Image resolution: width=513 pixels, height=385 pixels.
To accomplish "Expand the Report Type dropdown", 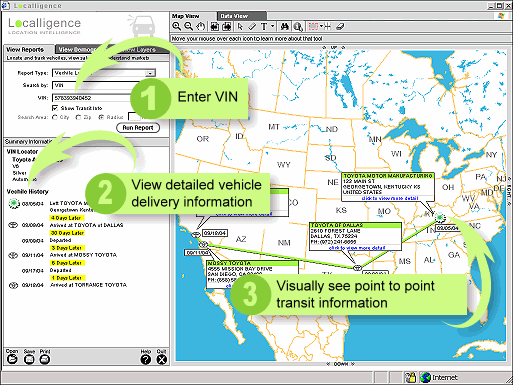I will click(150, 73).
